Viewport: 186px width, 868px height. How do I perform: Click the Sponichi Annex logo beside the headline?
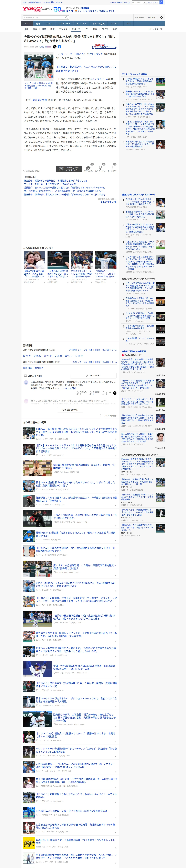pos(104,47)
